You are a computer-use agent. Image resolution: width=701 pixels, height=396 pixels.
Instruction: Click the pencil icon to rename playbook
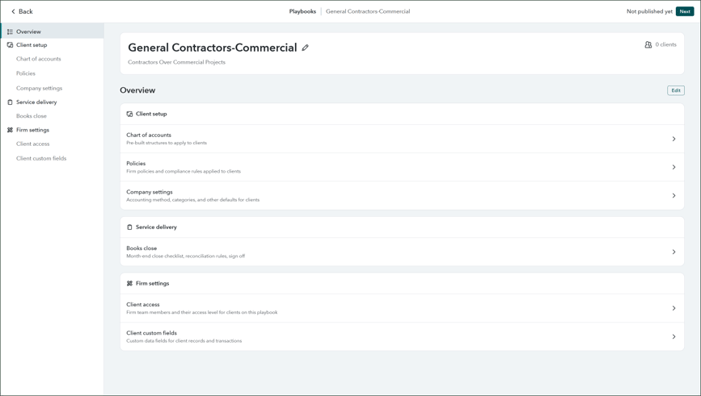tap(305, 47)
